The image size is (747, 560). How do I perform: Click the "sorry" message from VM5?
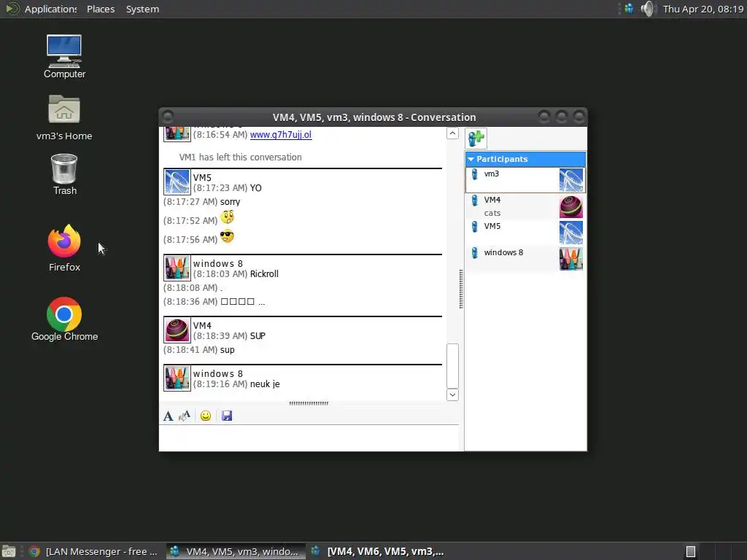(x=230, y=202)
